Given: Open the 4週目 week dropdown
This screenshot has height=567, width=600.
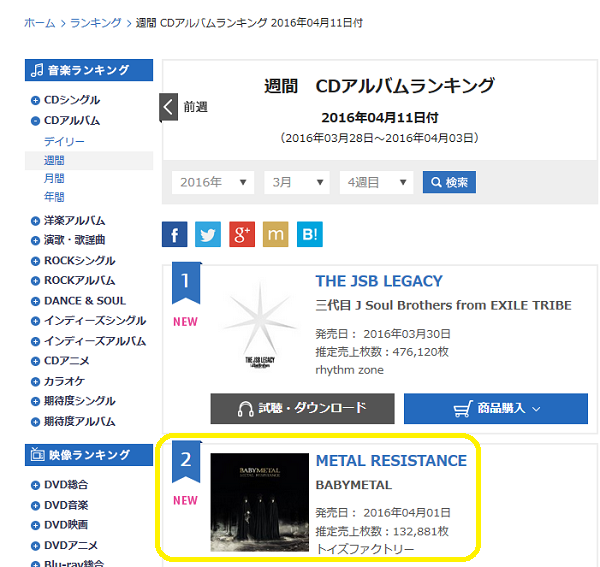Looking at the screenshot, I should (377, 182).
